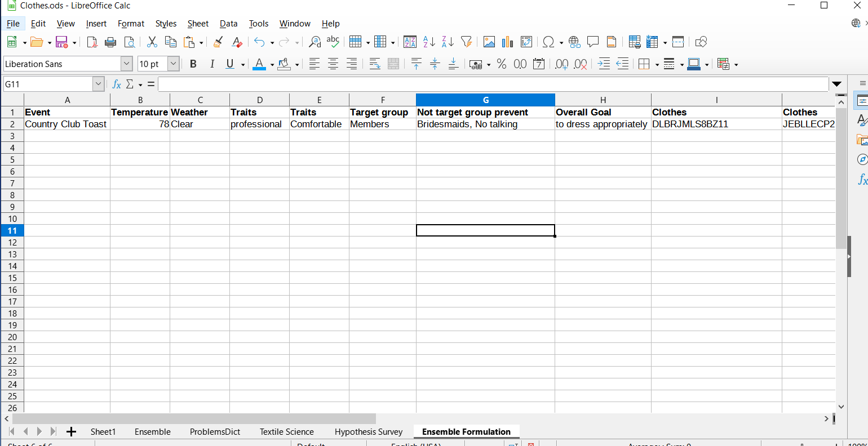Image resolution: width=868 pixels, height=446 pixels.
Task: Open the File menu
Action: (x=13, y=24)
